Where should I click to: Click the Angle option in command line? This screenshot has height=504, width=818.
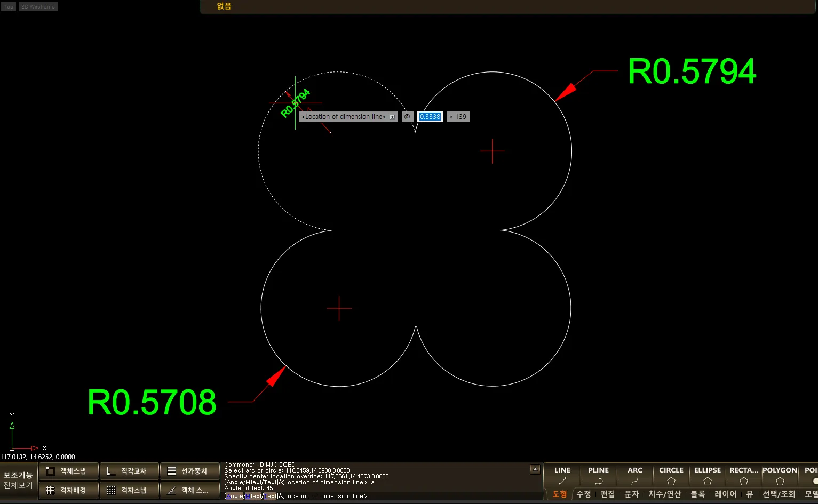tap(234, 497)
